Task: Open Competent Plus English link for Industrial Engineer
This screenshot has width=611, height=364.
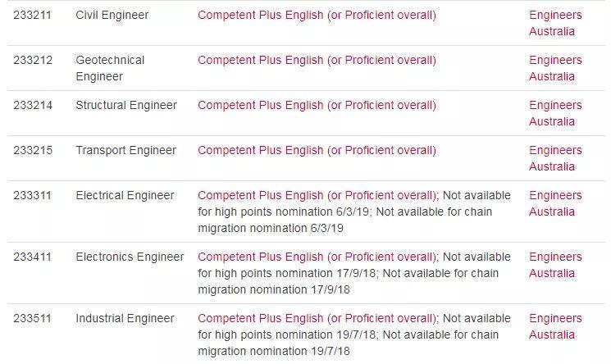Action: (317, 318)
